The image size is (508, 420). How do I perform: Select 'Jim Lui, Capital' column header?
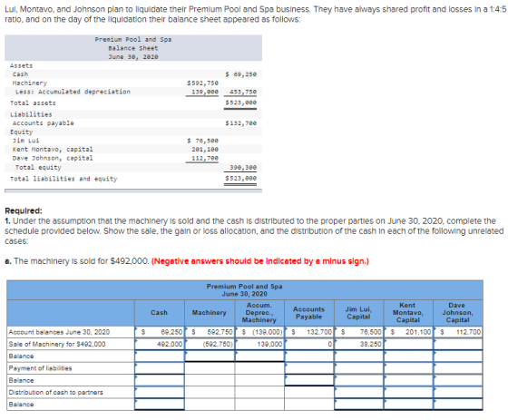pyautogui.click(x=358, y=313)
